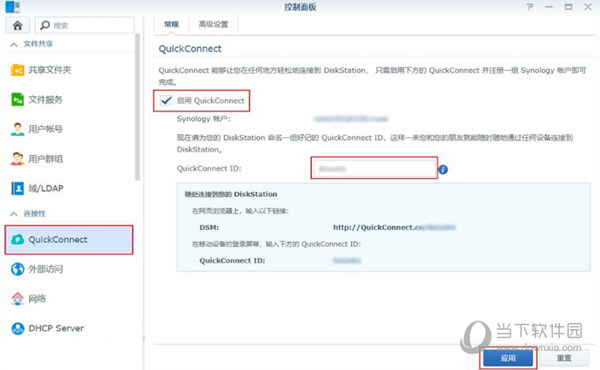The height and width of the screenshot is (370, 600).
Task: Click the sidebar vertical scrollbar
Action: 138,107
